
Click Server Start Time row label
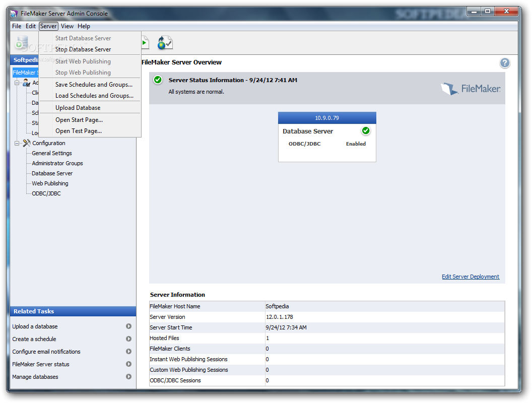171,327
